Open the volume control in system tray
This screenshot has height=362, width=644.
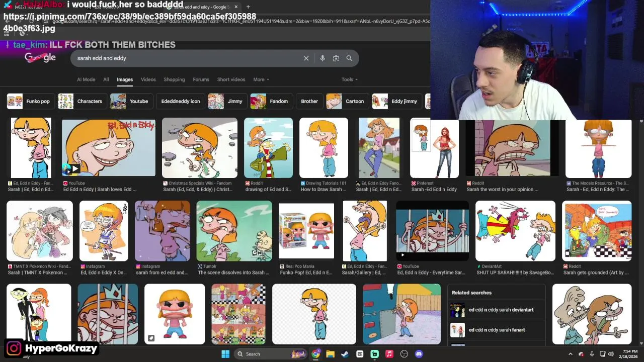[x=611, y=354]
